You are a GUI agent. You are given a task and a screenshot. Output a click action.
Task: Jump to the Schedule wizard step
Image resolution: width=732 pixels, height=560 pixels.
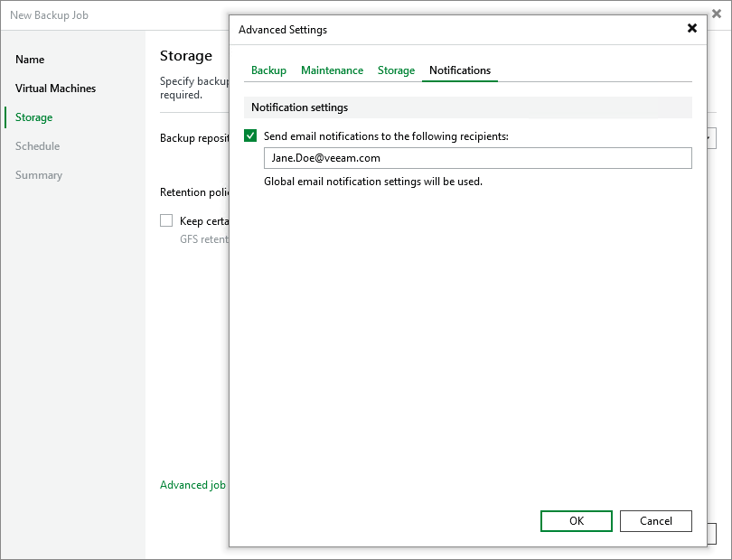click(37, 146)
